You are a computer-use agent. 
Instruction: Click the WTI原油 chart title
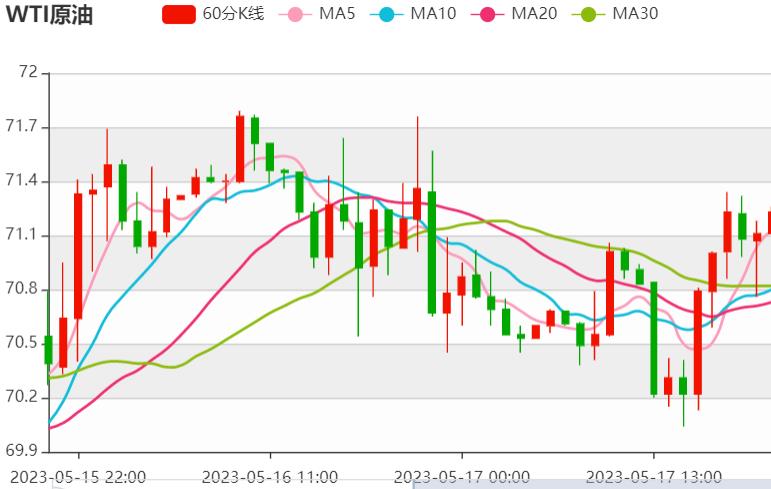point(49,14)
